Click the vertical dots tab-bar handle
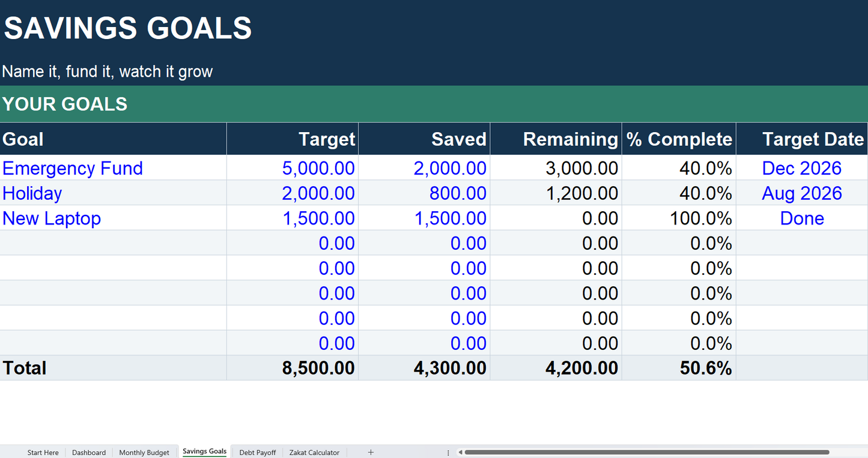The width and height of the screenshot is (868, 458). pyautogui.click(x=448, y=453)
